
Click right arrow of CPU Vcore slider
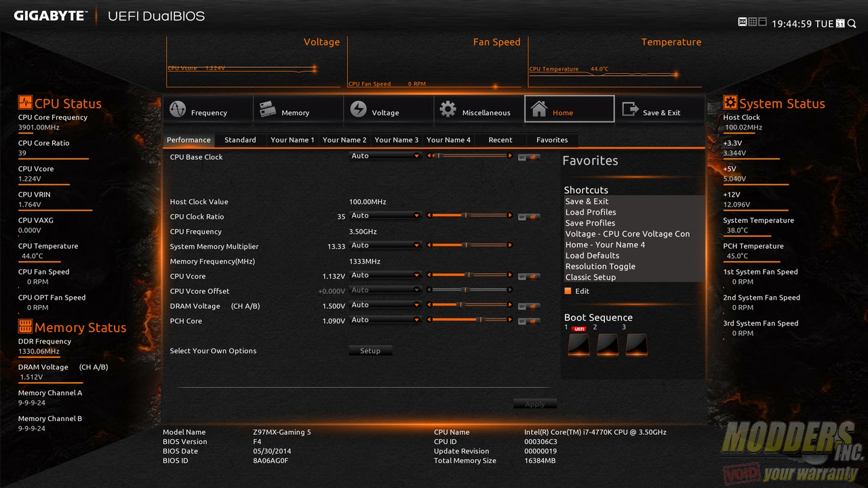[x=511, y=275]
